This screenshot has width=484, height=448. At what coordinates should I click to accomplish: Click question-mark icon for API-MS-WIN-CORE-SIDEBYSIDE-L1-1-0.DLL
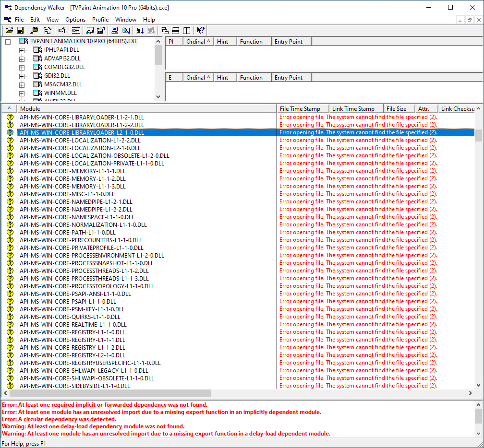tap(10, 386)
